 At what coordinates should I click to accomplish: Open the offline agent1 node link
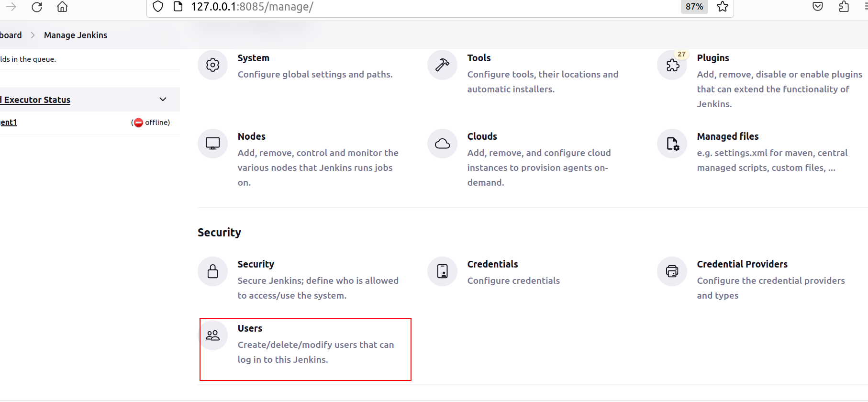point(9,122)
